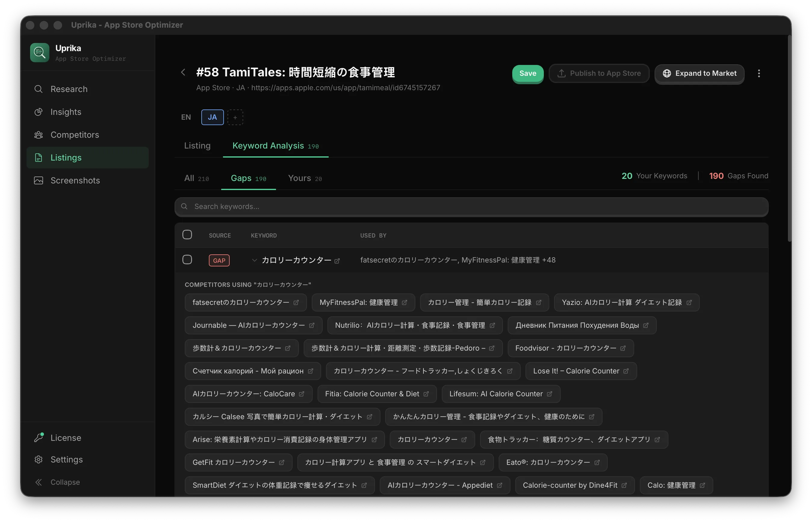Open AIカロリーカウンター - Appediet chip
Viewport: 812px width, 522px height.
click(445, 485)
